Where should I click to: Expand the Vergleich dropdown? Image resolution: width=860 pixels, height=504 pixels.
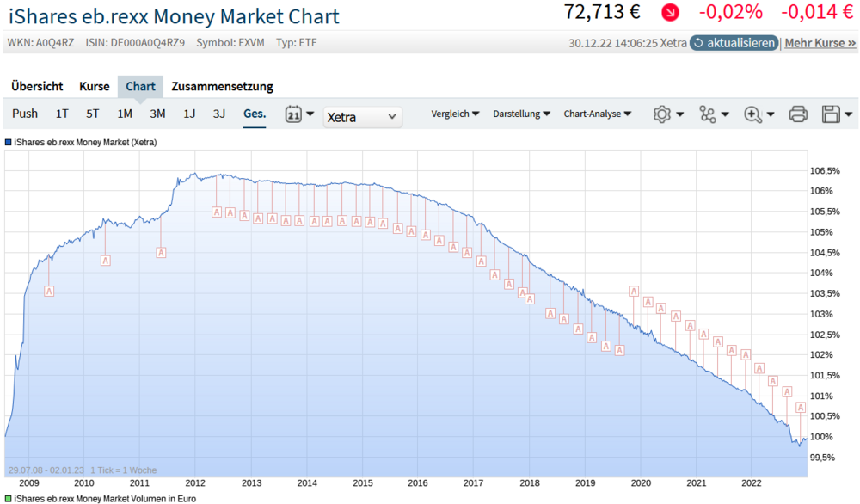(455, 114)
